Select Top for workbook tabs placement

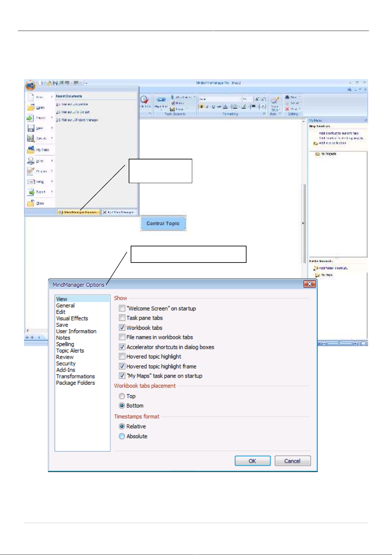click(122, 396)
